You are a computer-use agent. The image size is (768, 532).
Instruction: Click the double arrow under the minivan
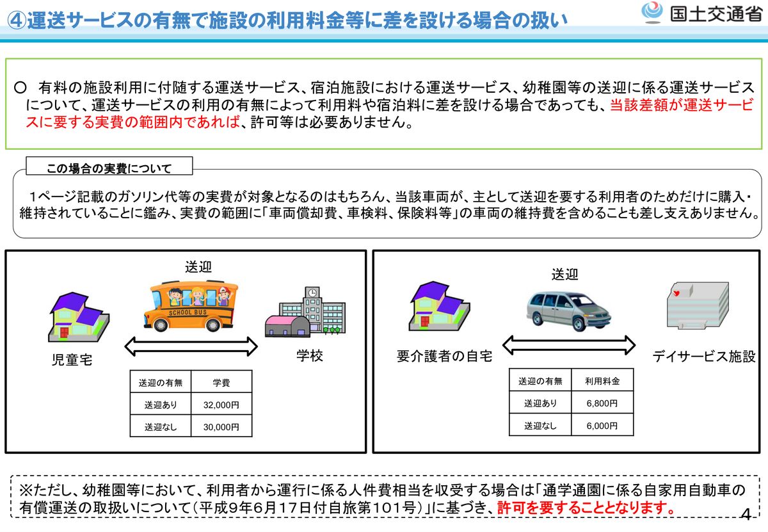tap(570, 346)
